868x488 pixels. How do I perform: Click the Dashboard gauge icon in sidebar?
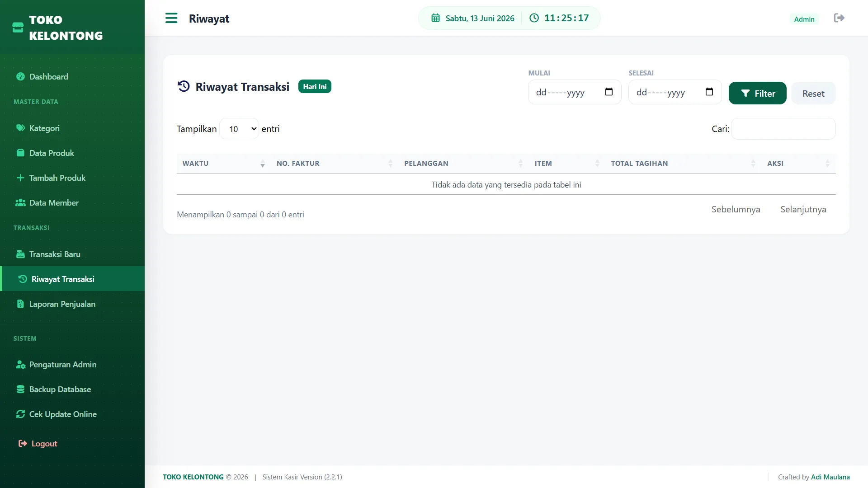tap(20, 76)
